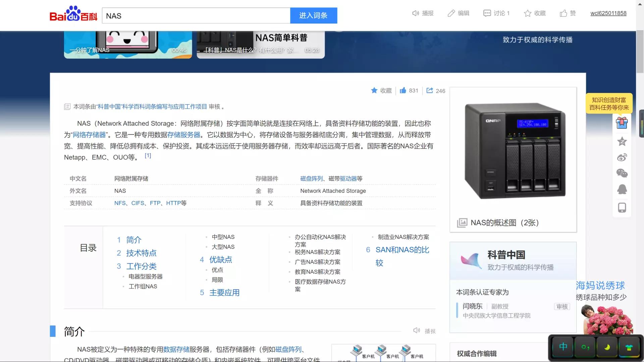644x362 pixels.
Task: Share the entry via the Weibo icon in the right sidebar
Action: pos(622,157)
